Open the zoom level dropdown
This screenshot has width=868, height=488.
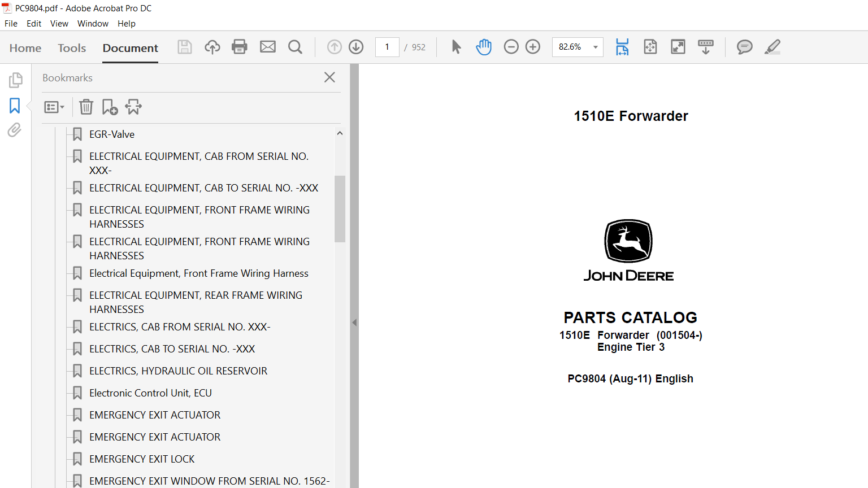coord(596,47)
